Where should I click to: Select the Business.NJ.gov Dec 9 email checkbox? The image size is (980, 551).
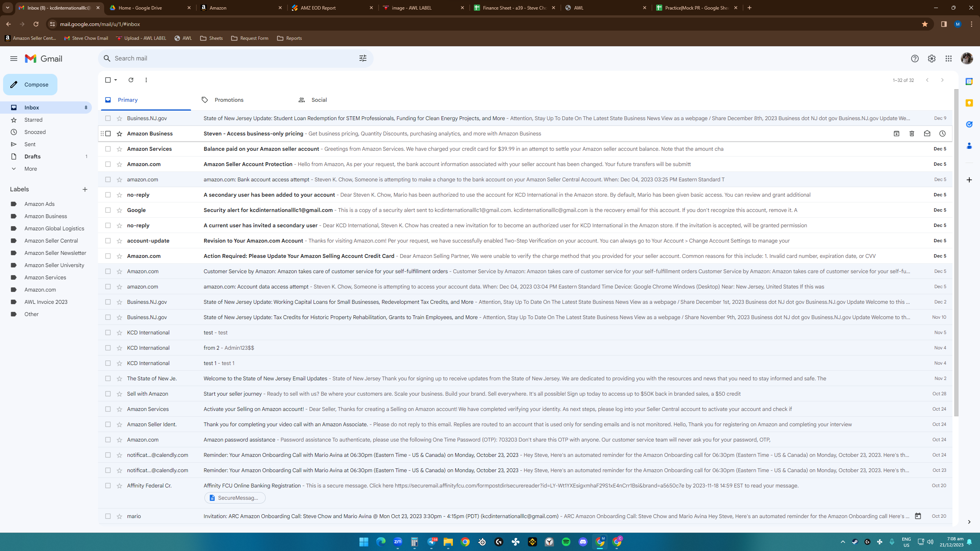pyautogui.click(x=108, y=118)
